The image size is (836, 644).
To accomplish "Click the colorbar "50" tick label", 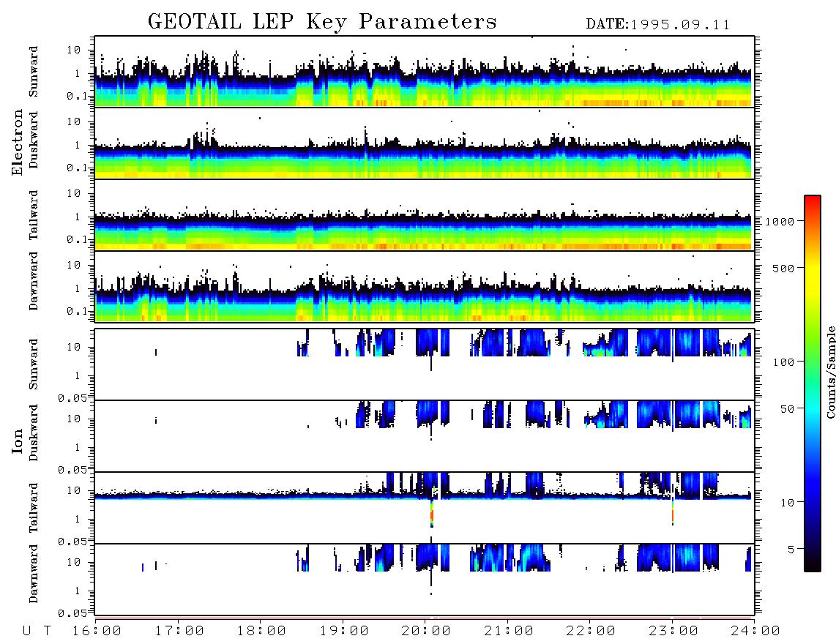I will (787, 409).
